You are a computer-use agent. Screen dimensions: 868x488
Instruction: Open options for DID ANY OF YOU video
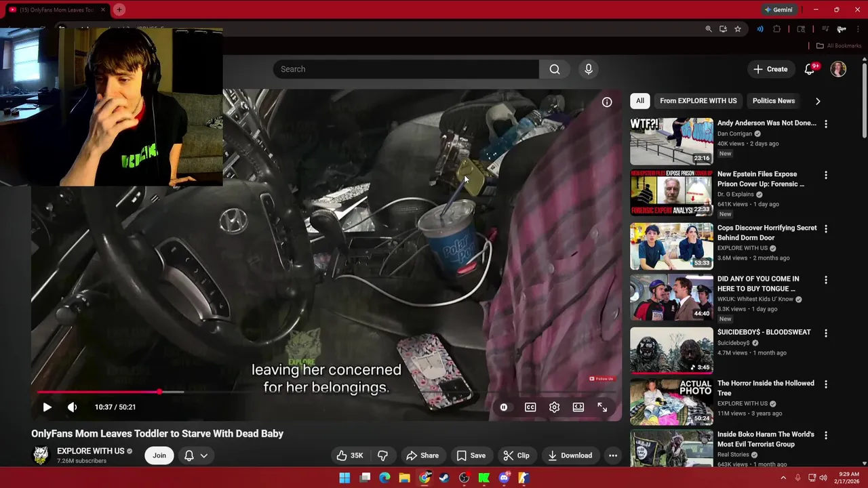(x=826, y=280)
